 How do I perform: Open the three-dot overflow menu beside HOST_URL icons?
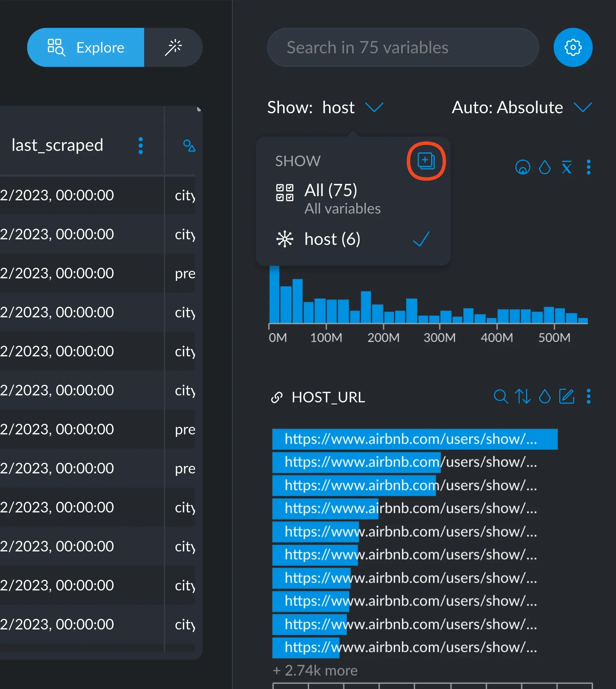[x=589, y=396]
